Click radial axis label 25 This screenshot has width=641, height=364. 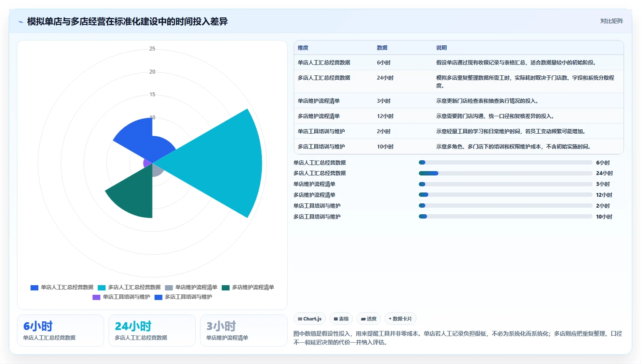pos(152,49)
